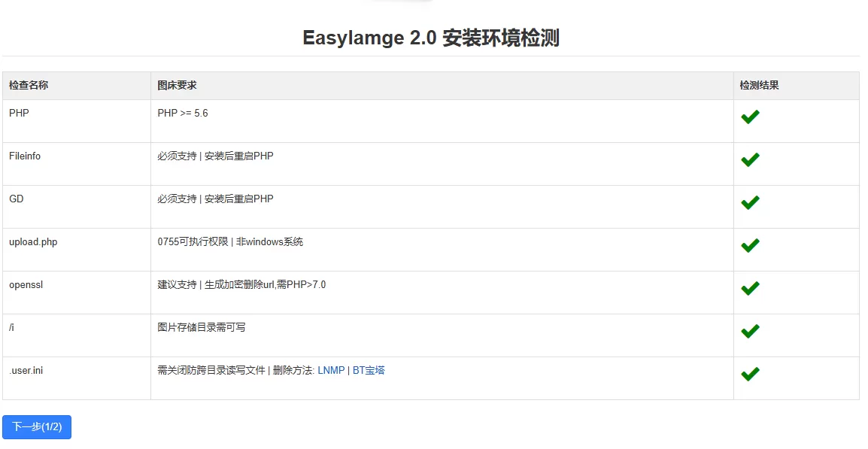Click the green checkmark in the GD row
This screenshot has width=868, height=449.
(750, 202)
